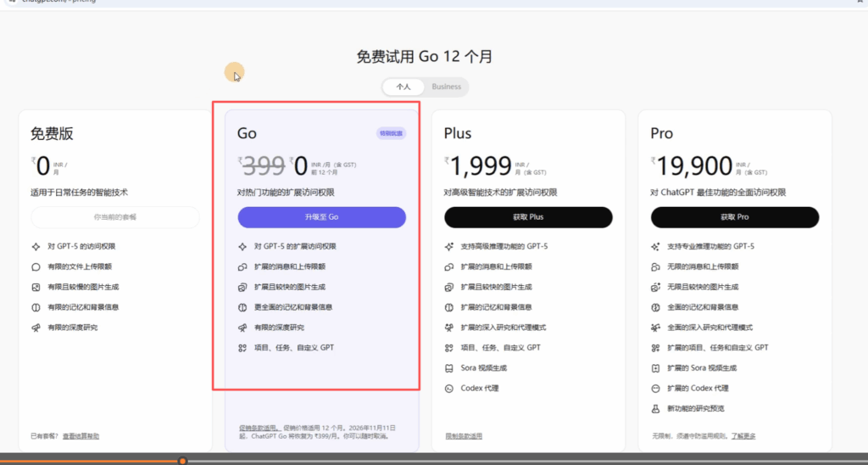Open the 了解更多 link under the Pro plan
The width and height of the screenshot is (868, 465).
point(743,436)
